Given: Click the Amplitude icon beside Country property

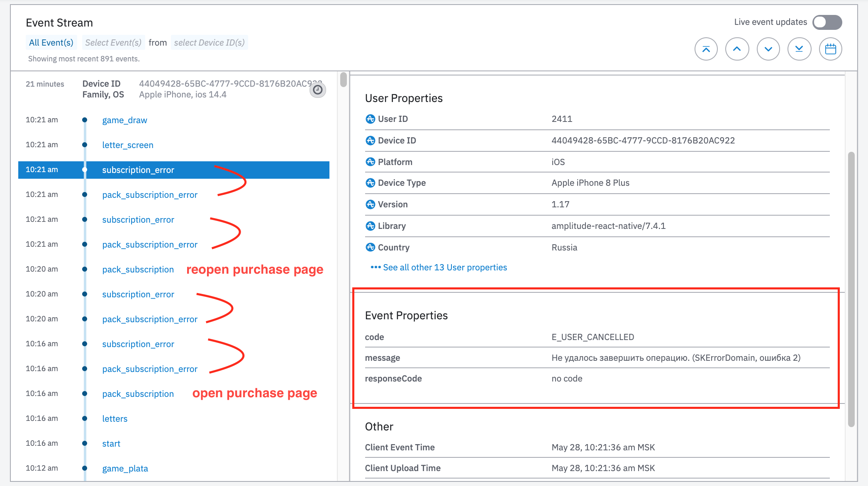Looking at the screenshot, I should 370,247.
